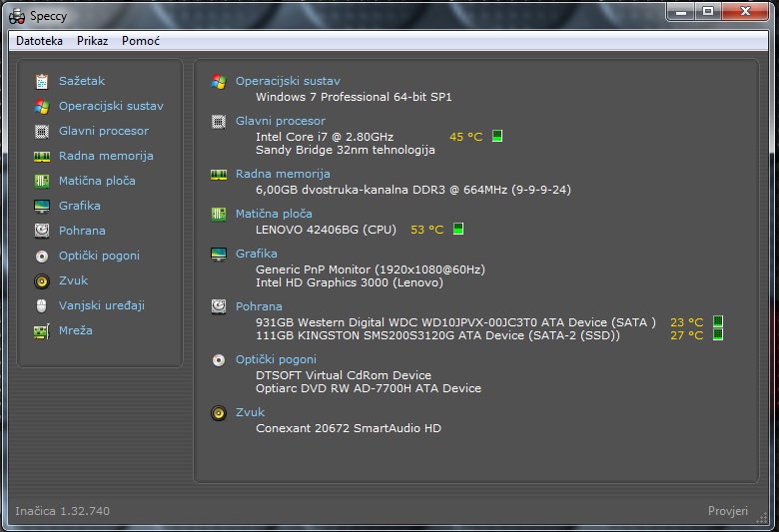This screenshot has width=779, height=532.
Task: Click the CPU temperature 45 °C value
Action: pyautogui.click(x=466, y=137)
